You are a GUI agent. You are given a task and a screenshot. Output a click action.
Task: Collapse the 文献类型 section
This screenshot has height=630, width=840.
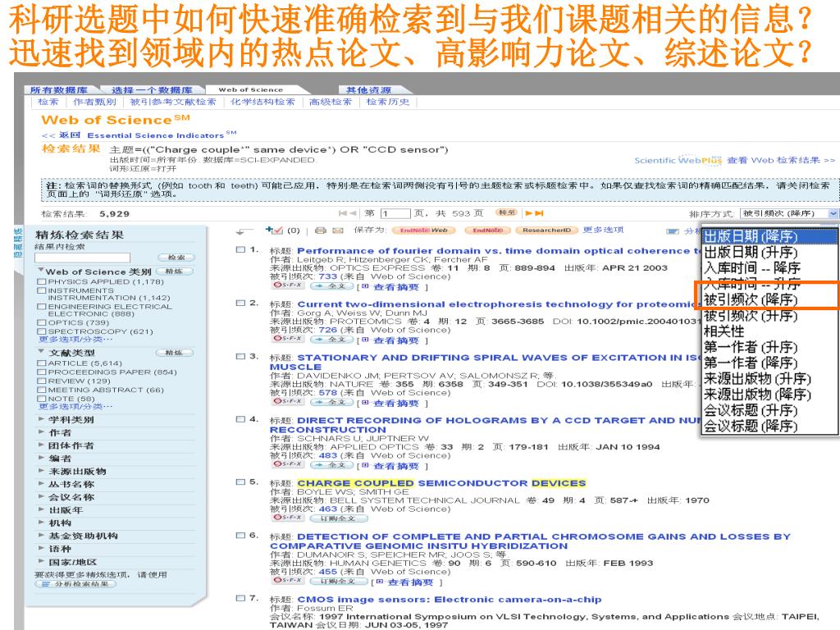tap(41, 352)
